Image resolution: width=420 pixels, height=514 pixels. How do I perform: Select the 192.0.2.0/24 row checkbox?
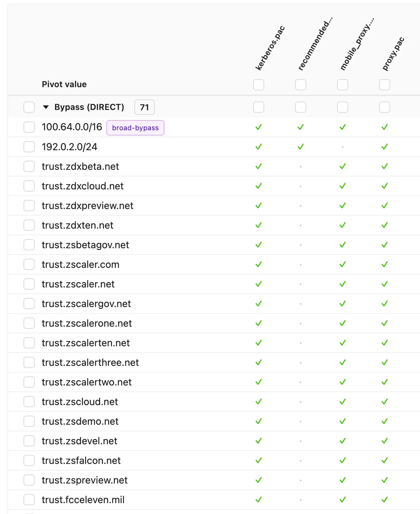point(29,147)
